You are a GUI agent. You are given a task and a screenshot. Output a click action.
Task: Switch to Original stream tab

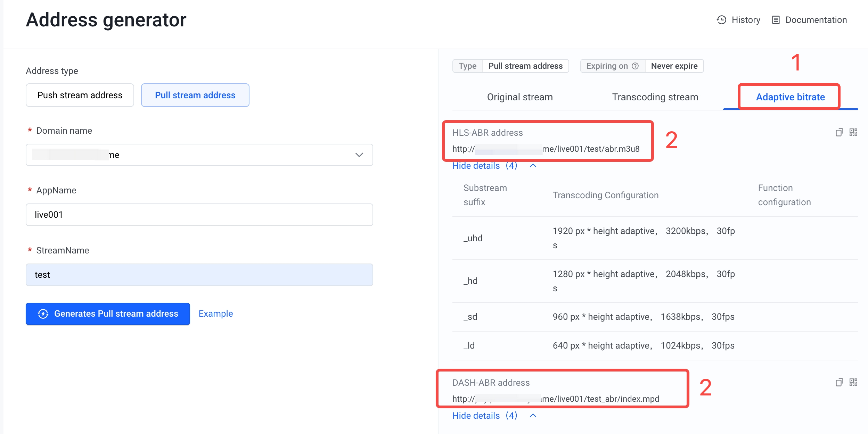click(x=519, y=97)
